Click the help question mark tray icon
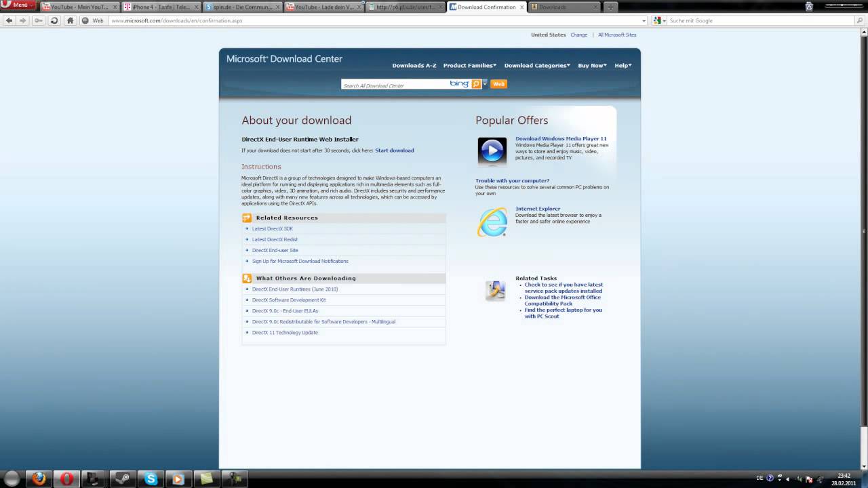The image size is (868, 488). click(x=770, y=479)
